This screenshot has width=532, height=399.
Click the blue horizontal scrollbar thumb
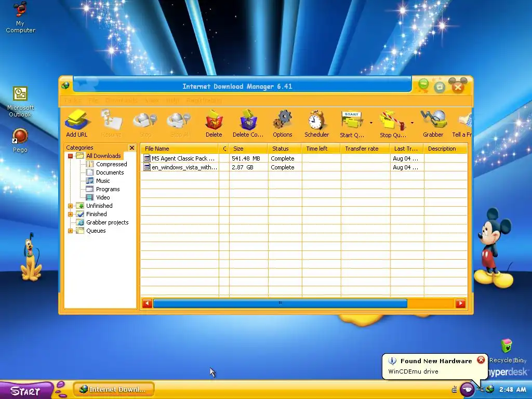point(280,303)
